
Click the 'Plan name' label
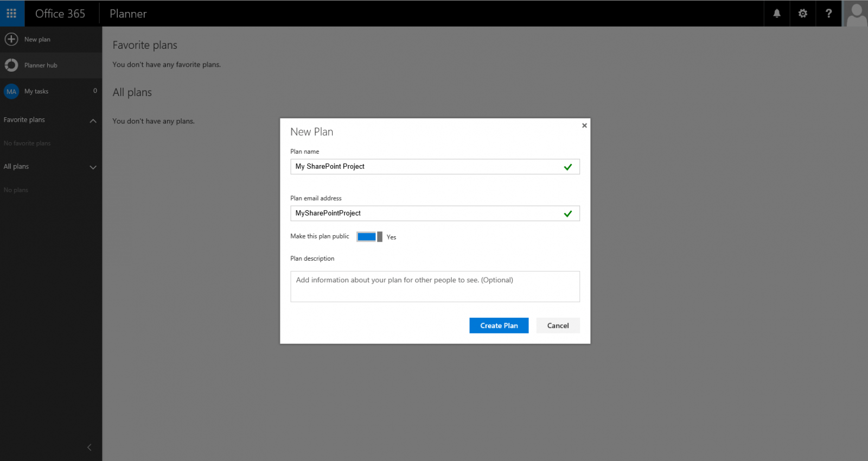[305, 151]
